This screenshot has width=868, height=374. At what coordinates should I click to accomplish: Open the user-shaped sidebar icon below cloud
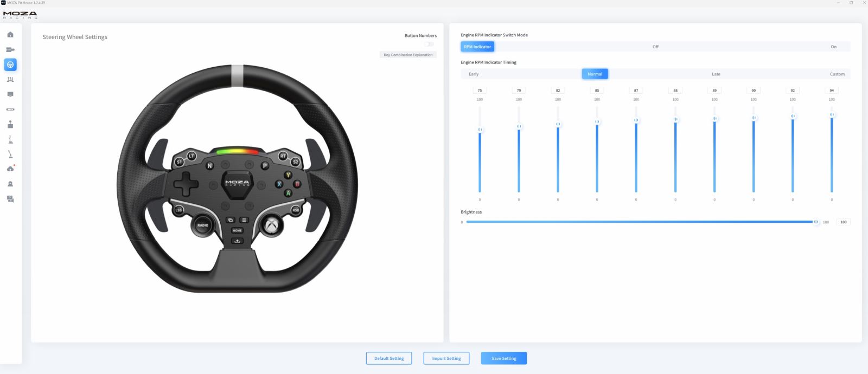click(x=10, y=184)
